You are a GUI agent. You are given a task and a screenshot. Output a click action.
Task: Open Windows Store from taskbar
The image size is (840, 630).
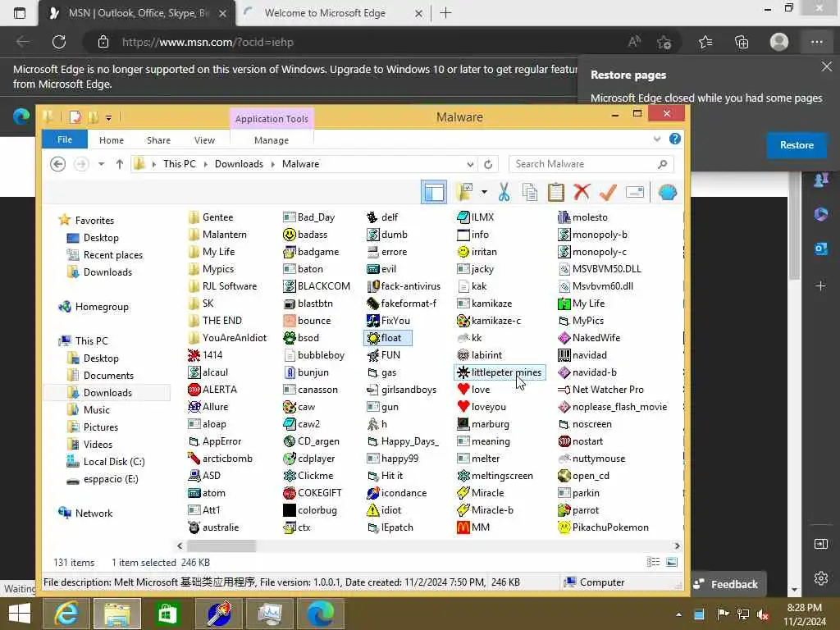[167, 614]
